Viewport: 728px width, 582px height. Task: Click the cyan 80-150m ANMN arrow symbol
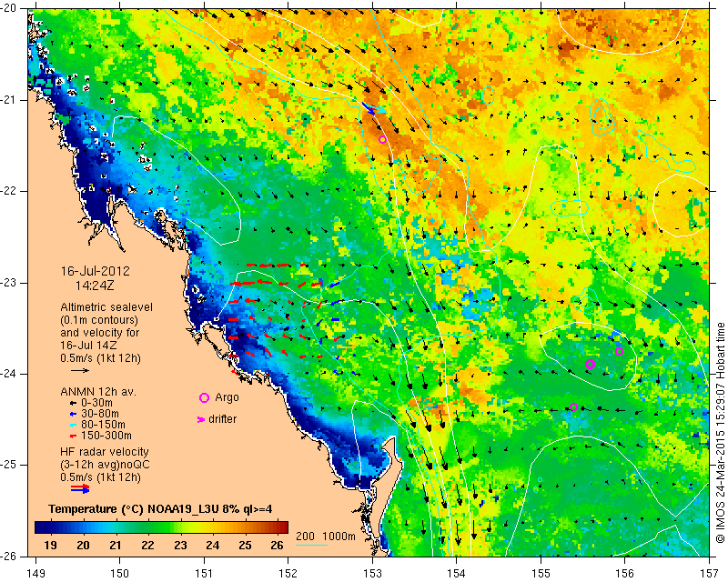tap(73, 425)
